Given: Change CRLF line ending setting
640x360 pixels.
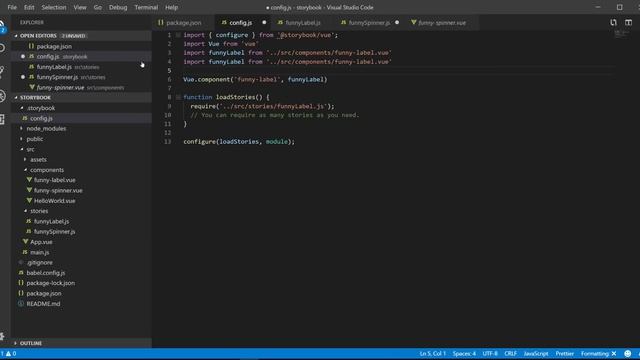Looking at the screenshot, I should point(510,353).
